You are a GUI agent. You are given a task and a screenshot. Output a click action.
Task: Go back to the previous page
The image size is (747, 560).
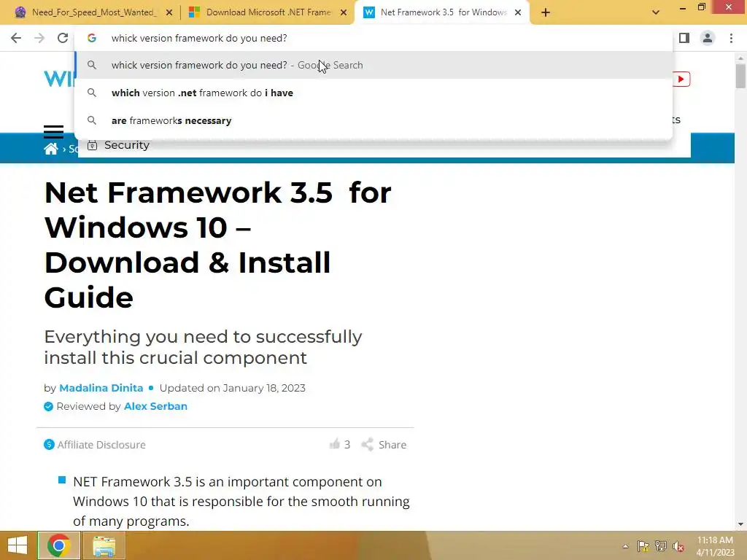[16, 38]
